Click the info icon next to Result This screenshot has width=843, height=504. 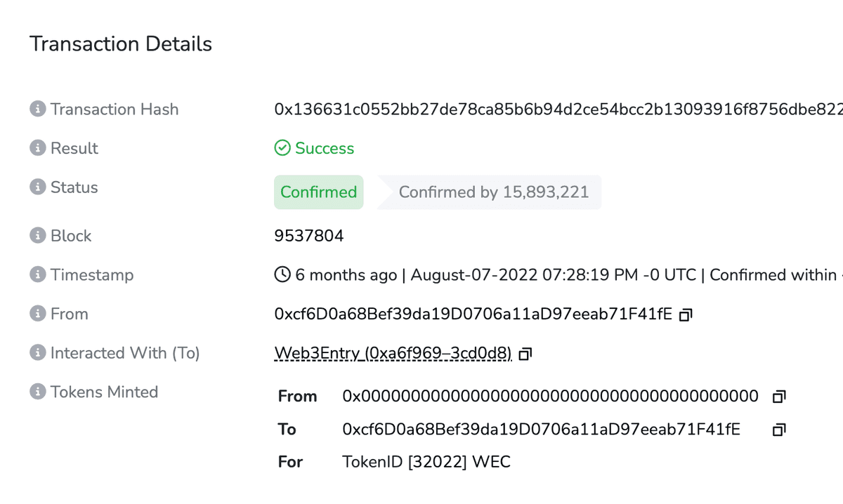click(37, 148)
